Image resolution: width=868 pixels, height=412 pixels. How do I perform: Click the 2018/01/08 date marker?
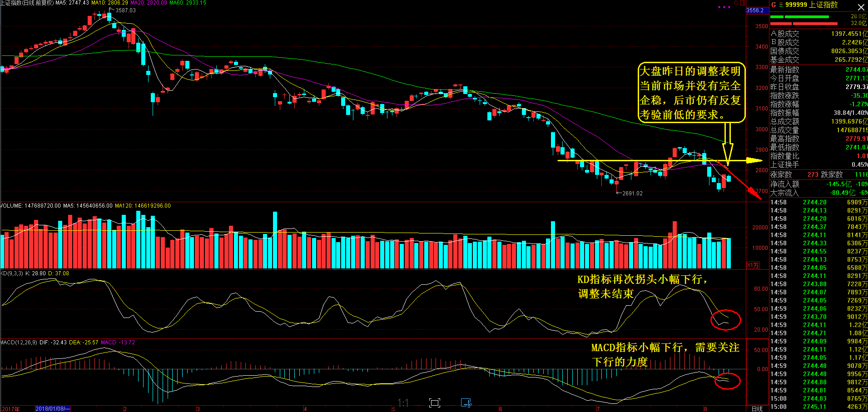point(53,409)
